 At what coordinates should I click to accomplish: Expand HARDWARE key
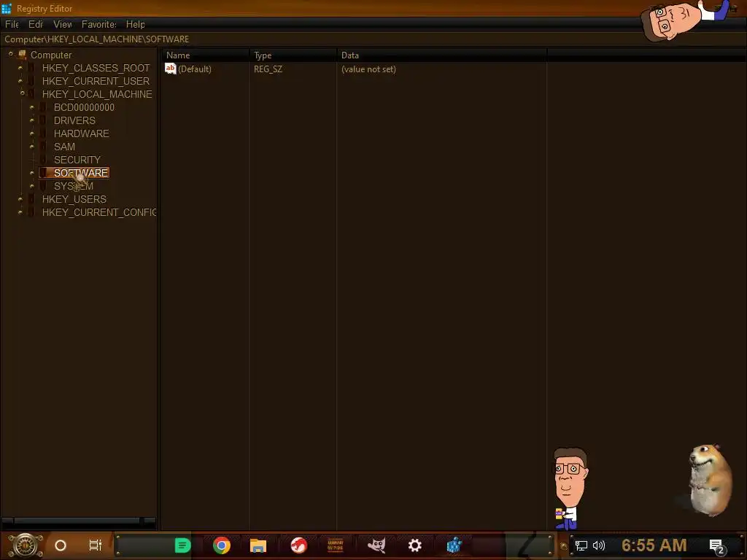tap(32, 133)
